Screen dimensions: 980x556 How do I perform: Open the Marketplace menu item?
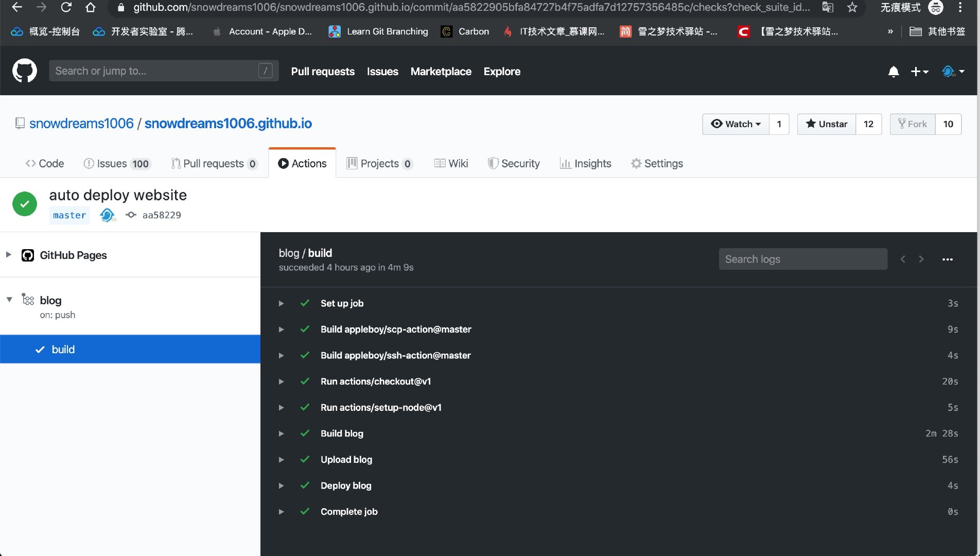click(441, 72)
